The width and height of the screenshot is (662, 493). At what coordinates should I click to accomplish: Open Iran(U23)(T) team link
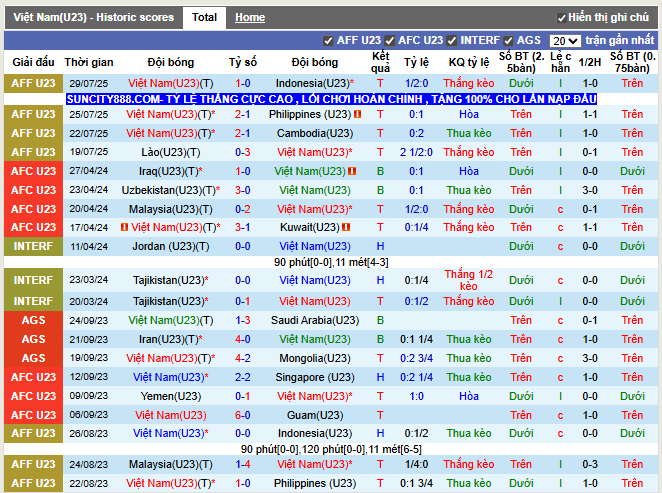[171, 339]
